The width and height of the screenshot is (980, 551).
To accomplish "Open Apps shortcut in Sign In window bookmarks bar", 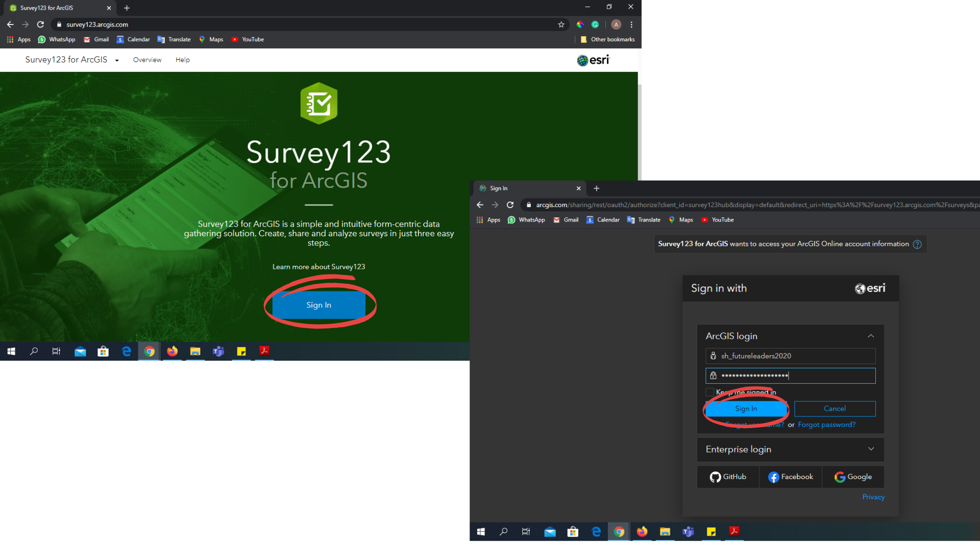I will (x=488, y=220).
